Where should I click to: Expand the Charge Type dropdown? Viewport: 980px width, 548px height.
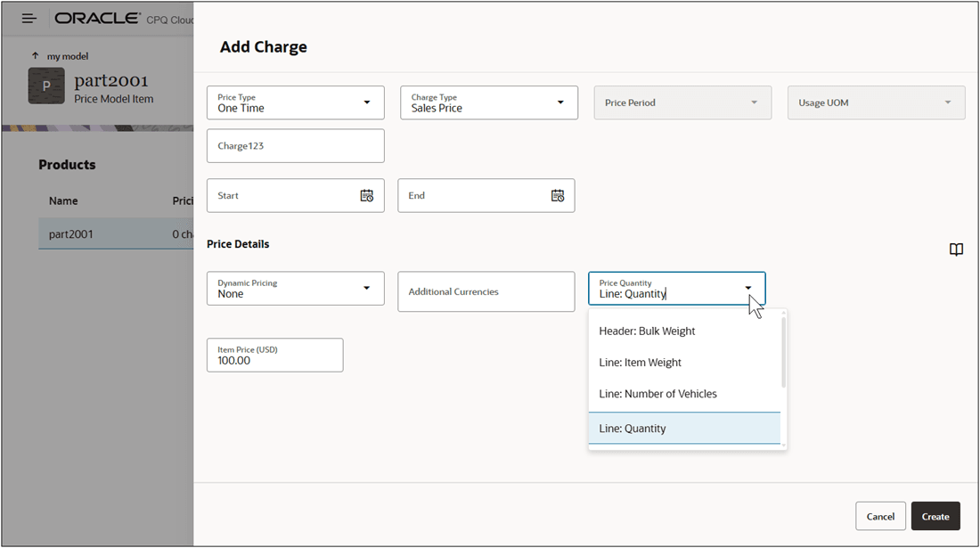(560, 102)
